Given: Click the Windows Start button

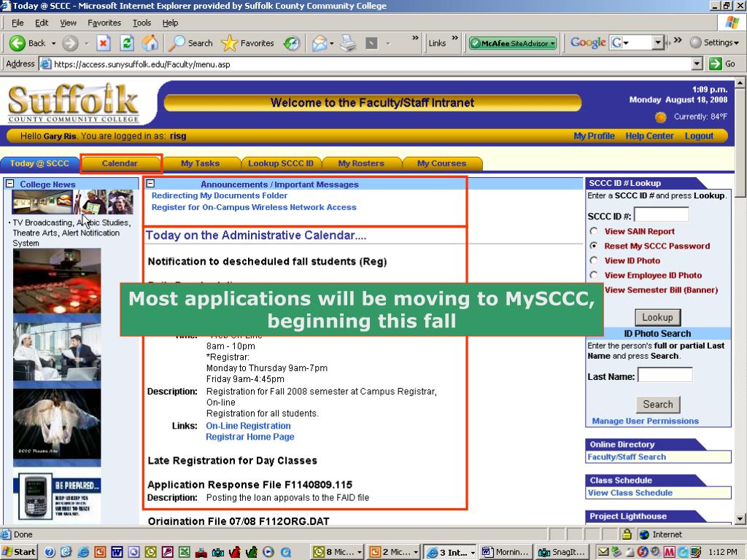Looking at the screenshot, I should 18,552.
